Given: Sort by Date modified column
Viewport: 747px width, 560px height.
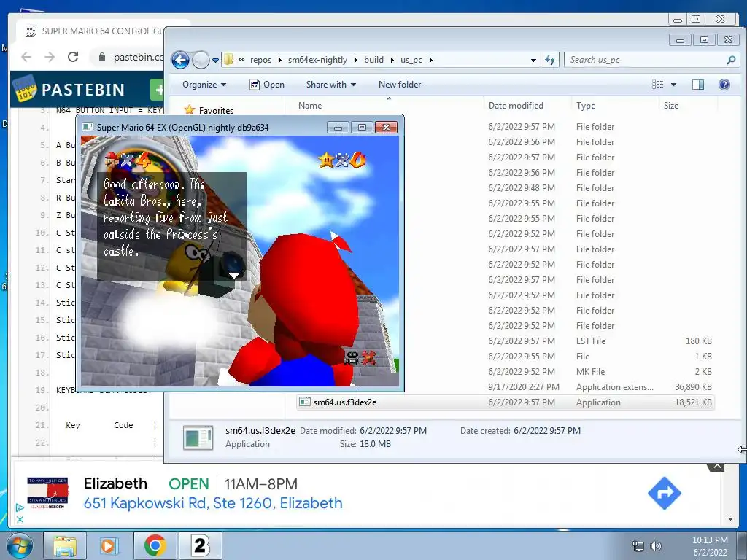Looking at the screenshot, I should point(516,106).
